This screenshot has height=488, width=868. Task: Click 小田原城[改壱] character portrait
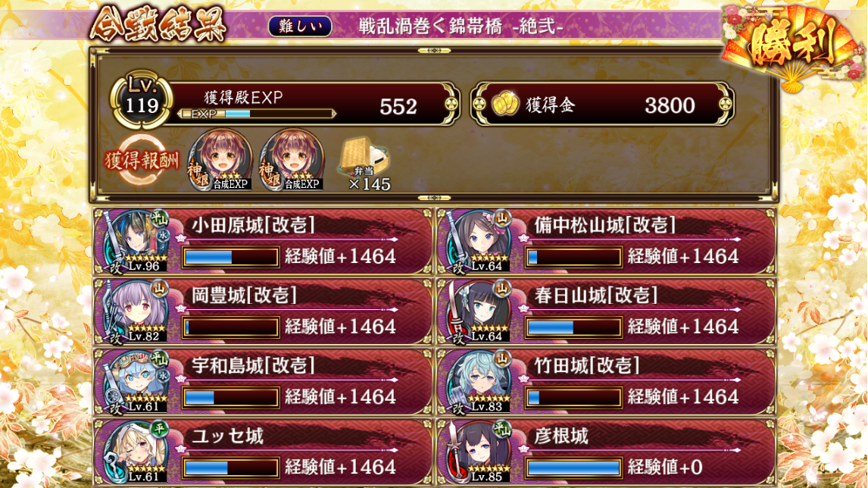(x=136, y=242)
